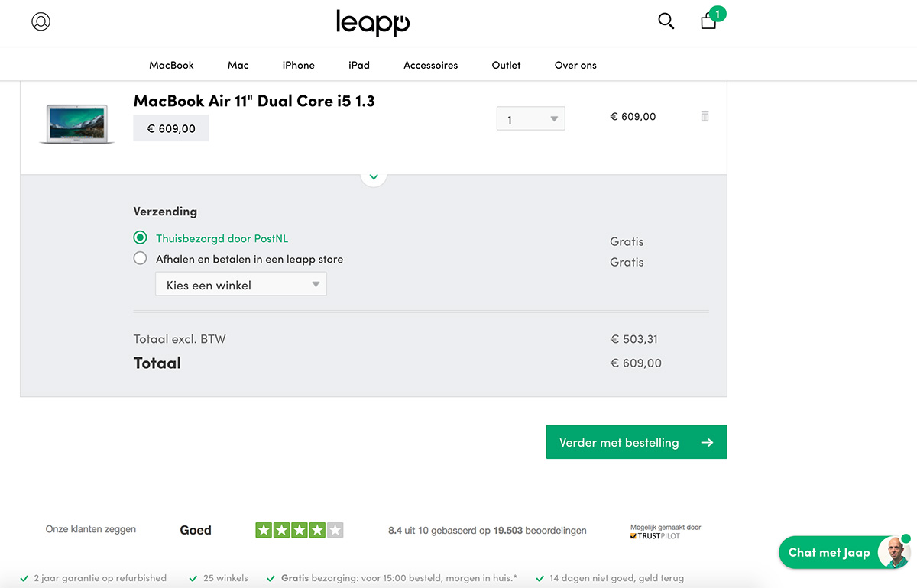Open the quantity dropdown showing 1
This screenshot has width=917, height=588.
(530, 118)
